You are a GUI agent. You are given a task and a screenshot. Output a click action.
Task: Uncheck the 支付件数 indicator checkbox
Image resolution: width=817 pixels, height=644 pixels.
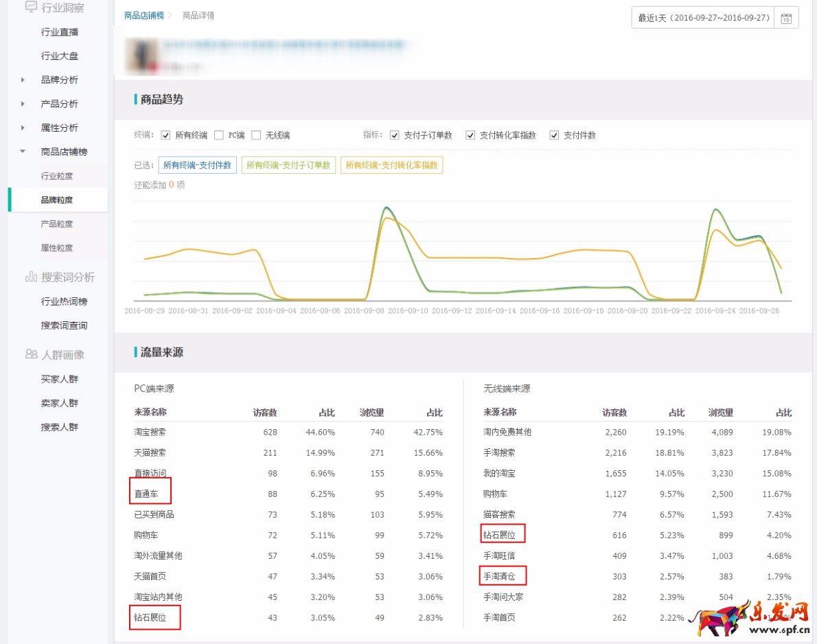coord(554,135)
